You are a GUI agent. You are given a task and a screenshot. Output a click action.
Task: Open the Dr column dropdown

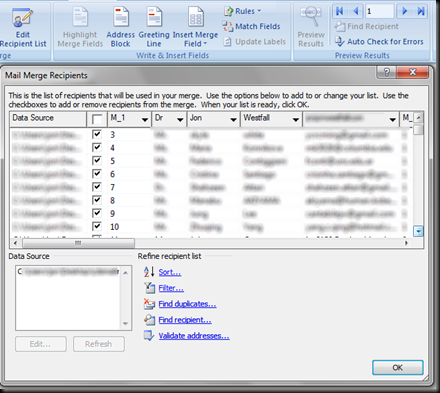point(180,120)
